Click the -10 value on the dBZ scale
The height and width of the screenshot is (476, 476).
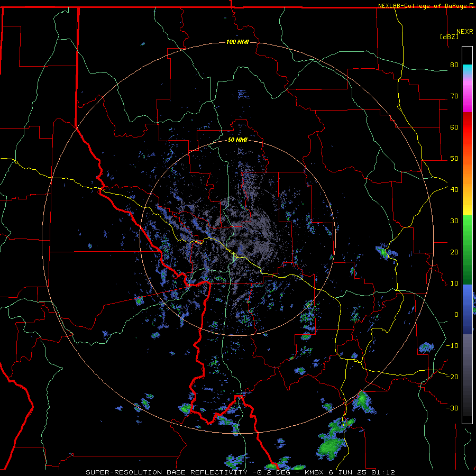pyautogui.click(x=452, y=346)
